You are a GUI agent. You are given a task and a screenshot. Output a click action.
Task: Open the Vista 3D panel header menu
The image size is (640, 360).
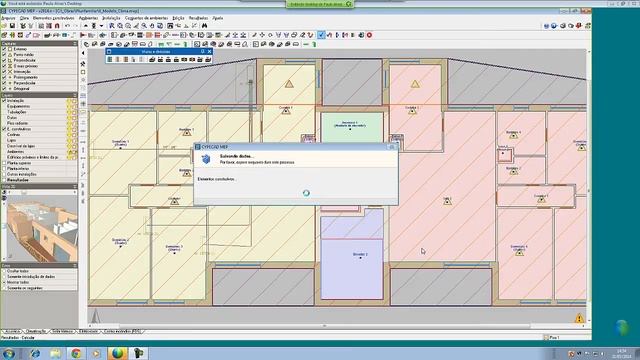pos(75,186)
